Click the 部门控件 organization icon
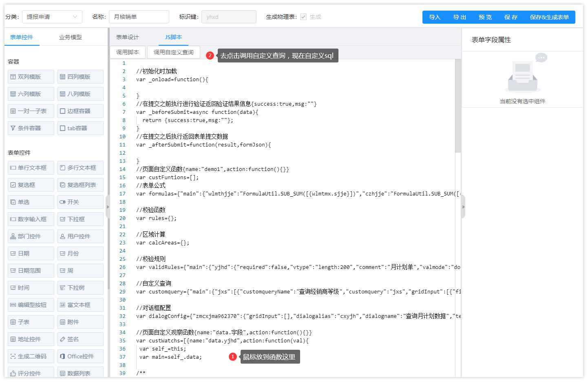This screenshot has height=382, width=588. (13, 236)
